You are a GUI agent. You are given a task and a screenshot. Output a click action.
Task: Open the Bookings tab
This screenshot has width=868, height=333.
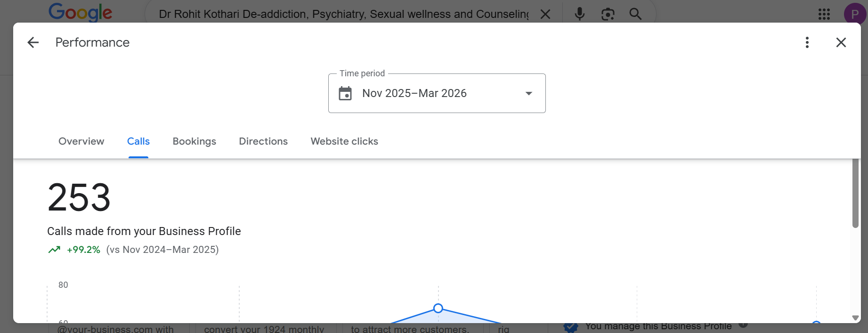click(x=195, y=141)
